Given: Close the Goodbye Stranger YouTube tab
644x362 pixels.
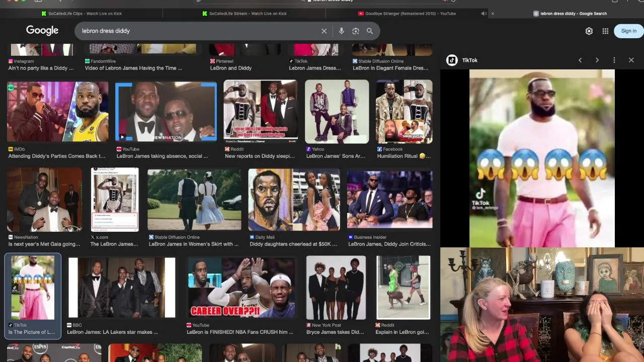Looking at the screenshot, I should (x=493, y=14).
